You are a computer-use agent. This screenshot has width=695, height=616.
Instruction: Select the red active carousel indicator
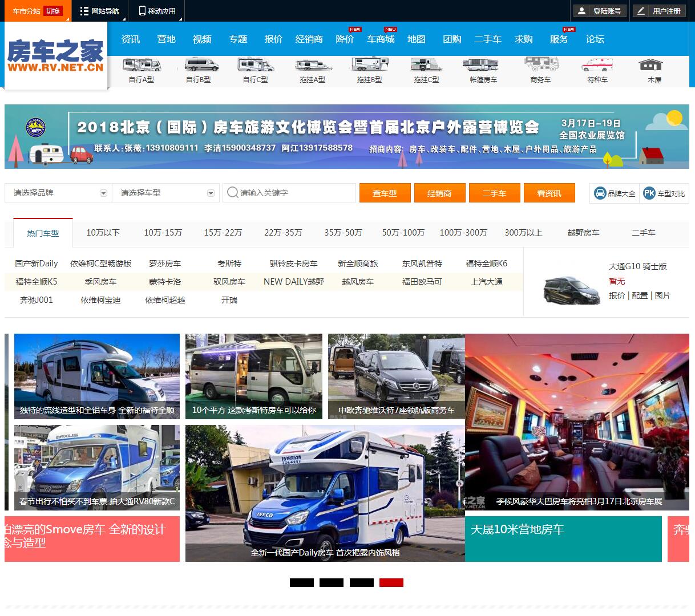[391, 582]
